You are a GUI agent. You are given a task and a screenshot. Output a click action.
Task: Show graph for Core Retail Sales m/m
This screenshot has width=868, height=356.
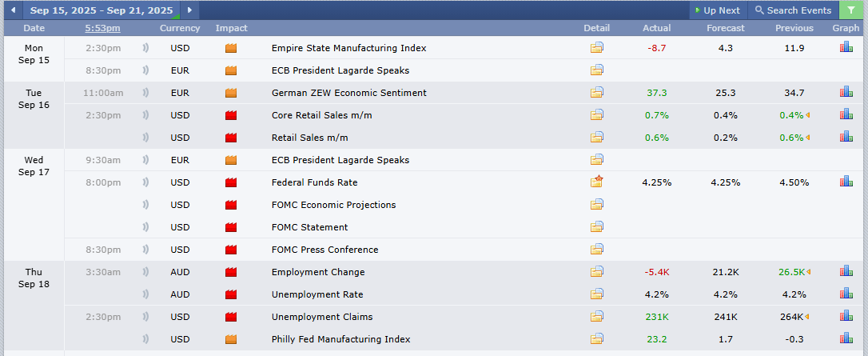846,114
